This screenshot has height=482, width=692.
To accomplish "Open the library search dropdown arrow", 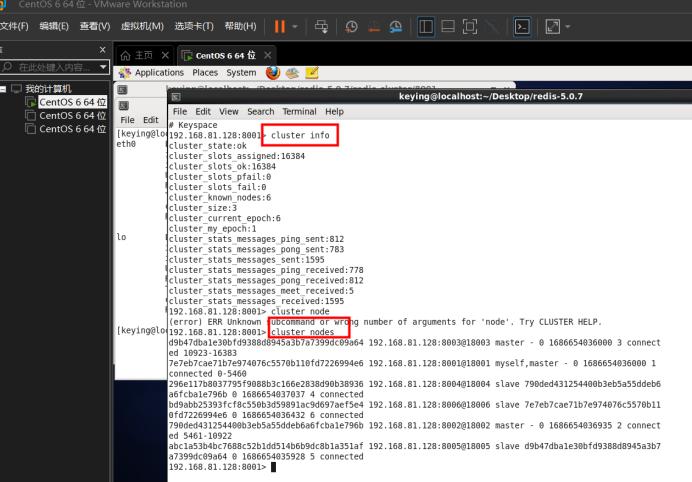I will (103, 67).
